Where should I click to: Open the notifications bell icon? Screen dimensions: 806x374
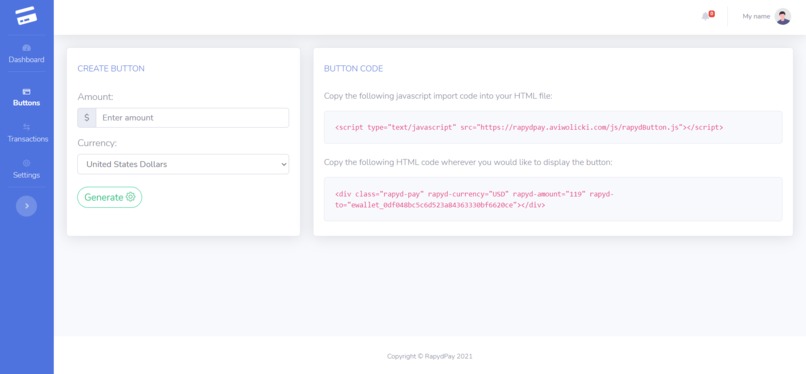click(705, 16)
